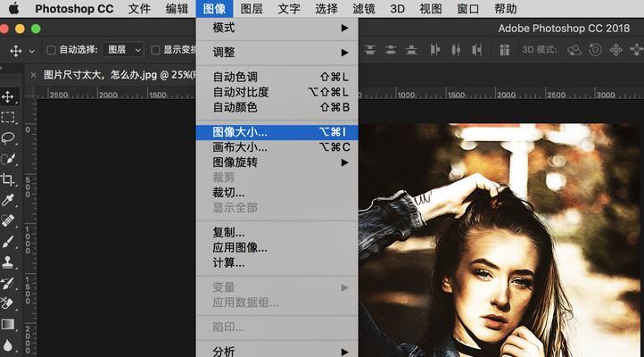644x357 pixels.
Task: Align top edges in options bar
Action: tap(370, 50)
